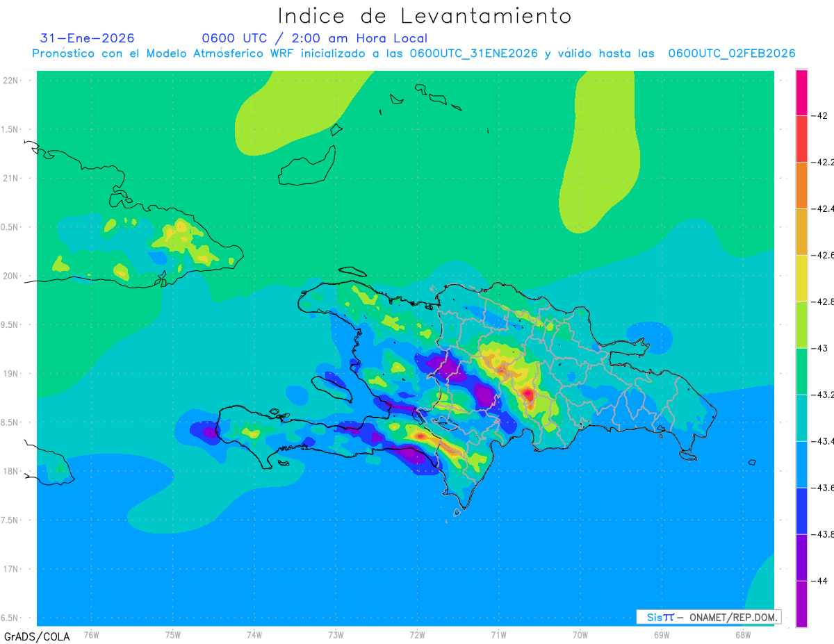Click the '73W' longitude label
834x644 pixels.
click(x=336, y=635)
